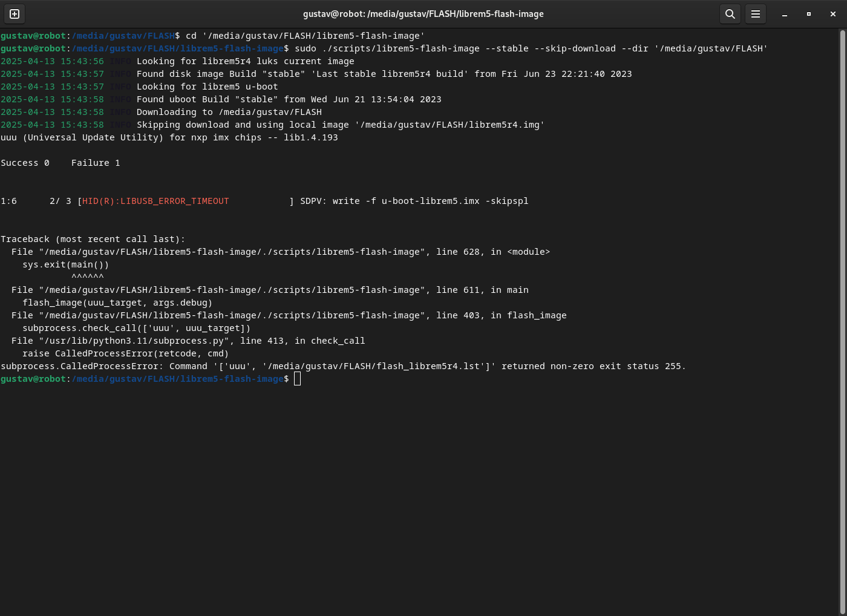Click the 'sys.exit(main())' line
Image resolution: width=847 pixels, height=616 pixels.
[66, 264]
